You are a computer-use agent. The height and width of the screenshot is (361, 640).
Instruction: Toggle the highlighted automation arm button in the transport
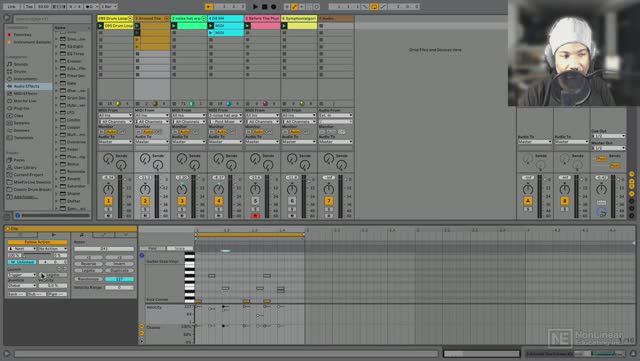(294, 7)
